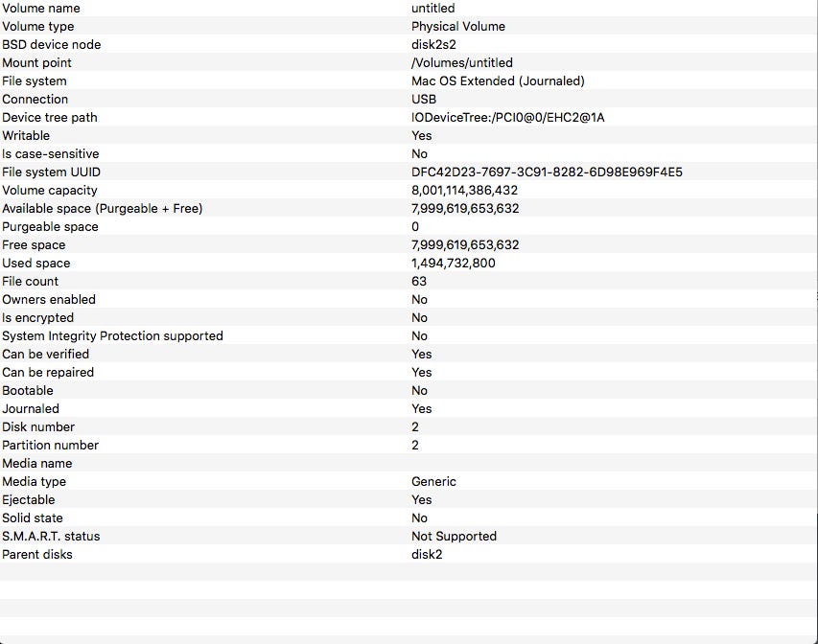Select the Volume name row
The width and height of the screenshot is (818, 644).
pos(409,9)
